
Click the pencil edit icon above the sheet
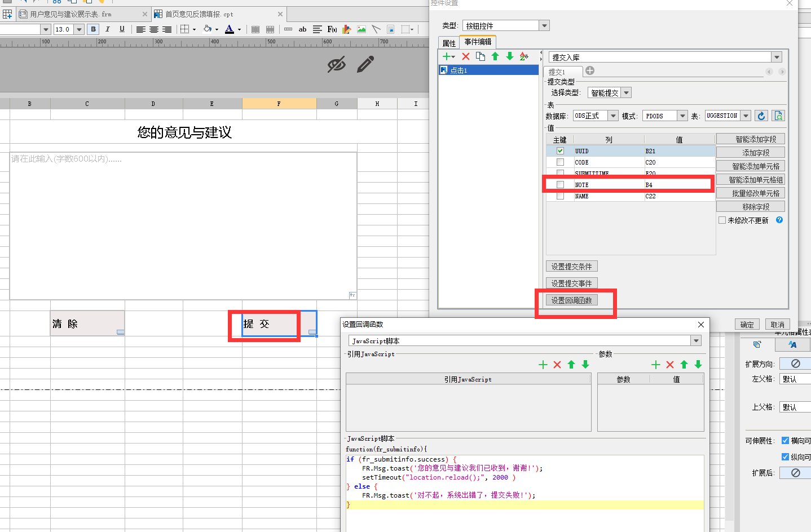click(x=365, y=64)
